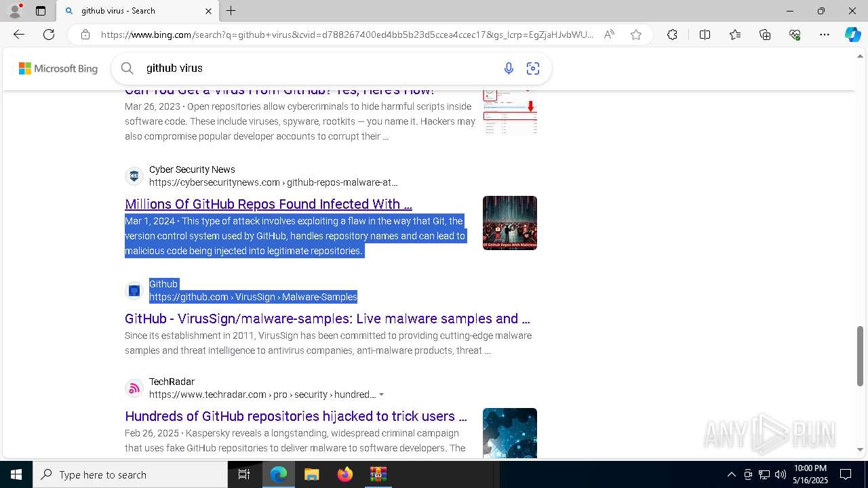The height and width of the screenshot is (488, 868).
Task: Refresh the current page
Action: click(49, 35)
